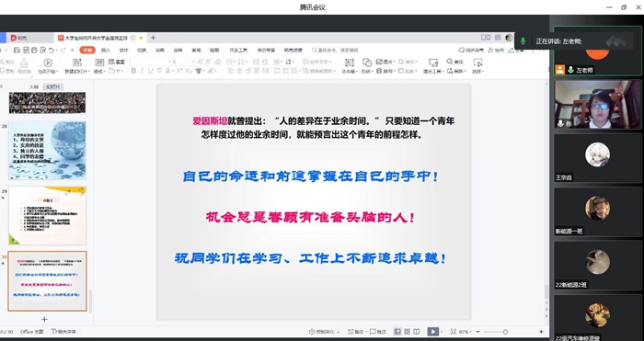Click the Decrease font size icon

click(209, 62)
